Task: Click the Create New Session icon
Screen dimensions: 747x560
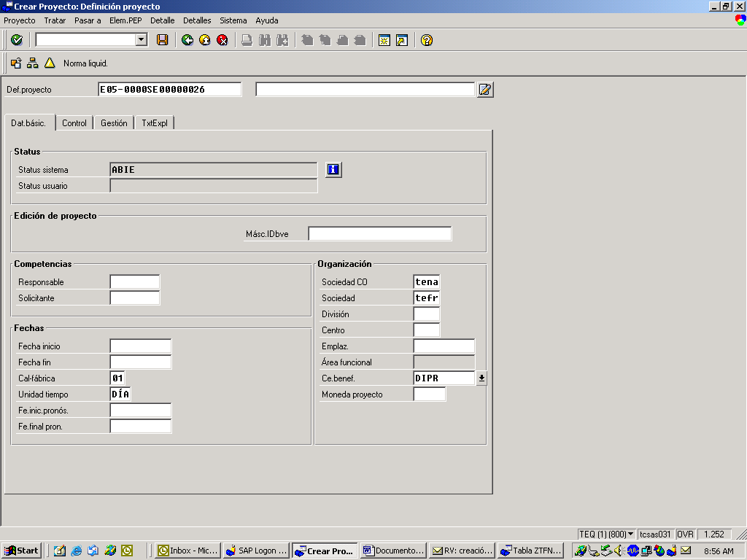Action: coord(384,40)
